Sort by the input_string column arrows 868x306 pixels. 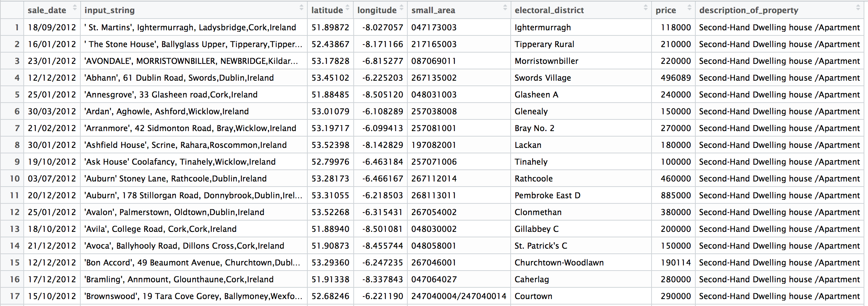click(x=302, y=7)
